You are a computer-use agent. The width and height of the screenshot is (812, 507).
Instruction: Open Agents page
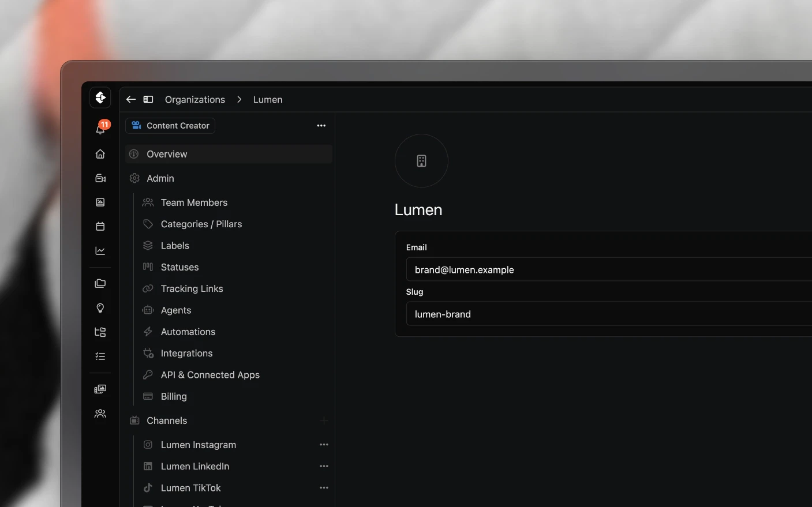pos(176,310)
